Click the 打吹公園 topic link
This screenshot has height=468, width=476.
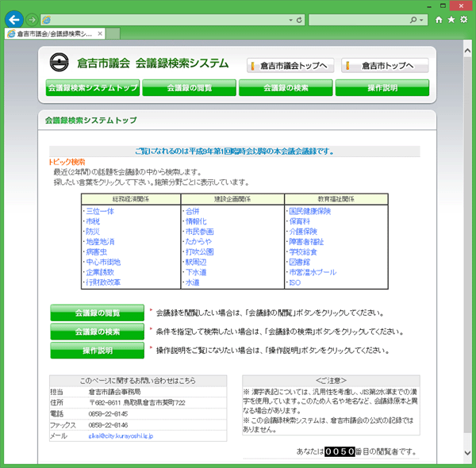[x=199, y=252]
